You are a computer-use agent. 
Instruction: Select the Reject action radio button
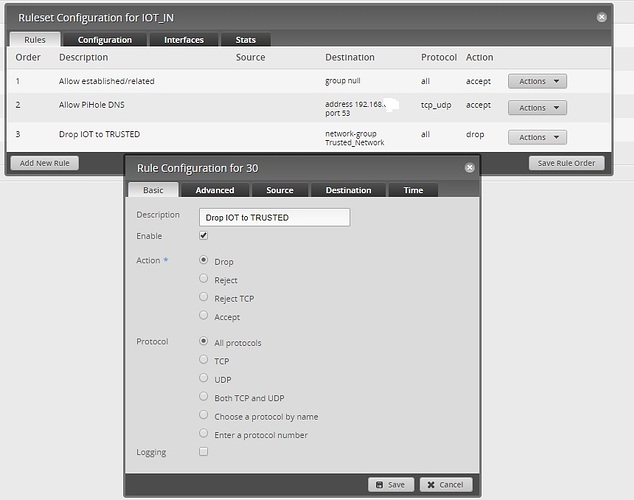click(203, 278)
